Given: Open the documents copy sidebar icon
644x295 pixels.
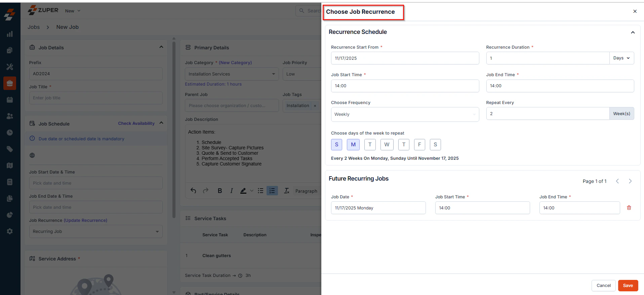Looking at the screenshot, I should (x=10, y=198).
